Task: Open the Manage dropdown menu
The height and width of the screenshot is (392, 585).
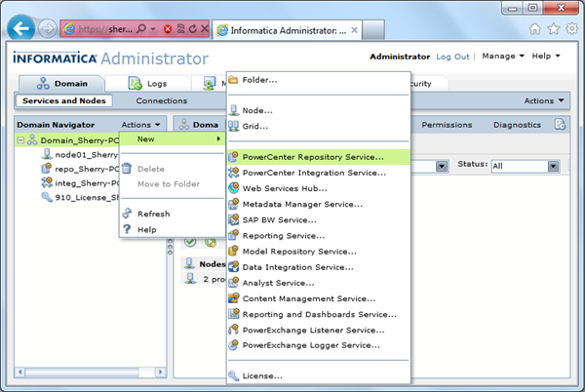Action: point(503,56)
